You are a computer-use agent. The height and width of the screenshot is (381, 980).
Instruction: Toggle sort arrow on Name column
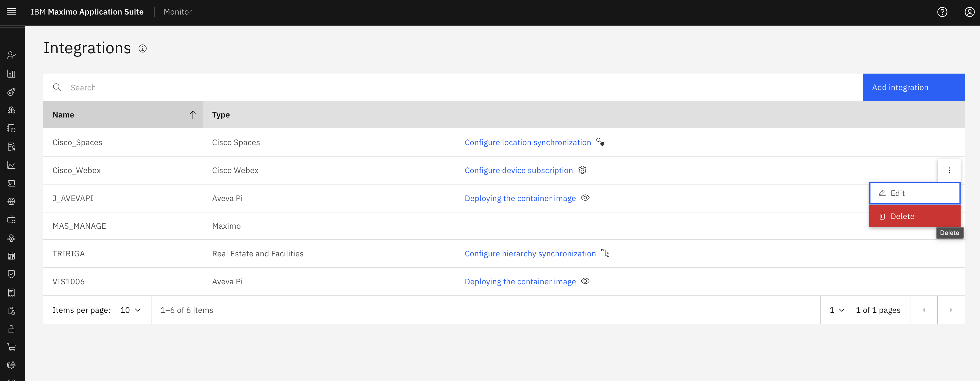193,115
